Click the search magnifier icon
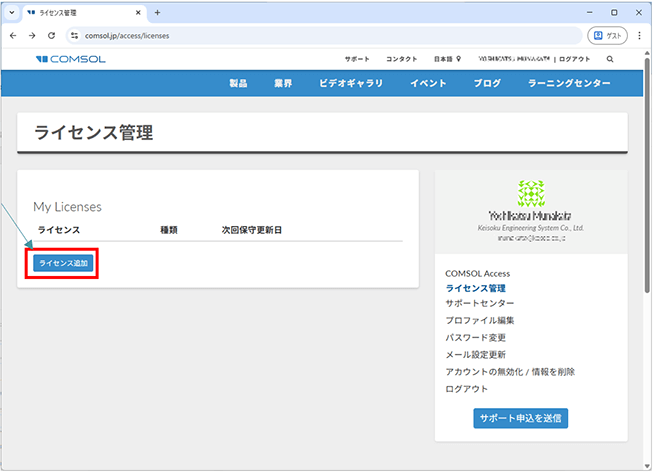The height and width of the screenshot is (472, 653). click(x=610, y=59)
